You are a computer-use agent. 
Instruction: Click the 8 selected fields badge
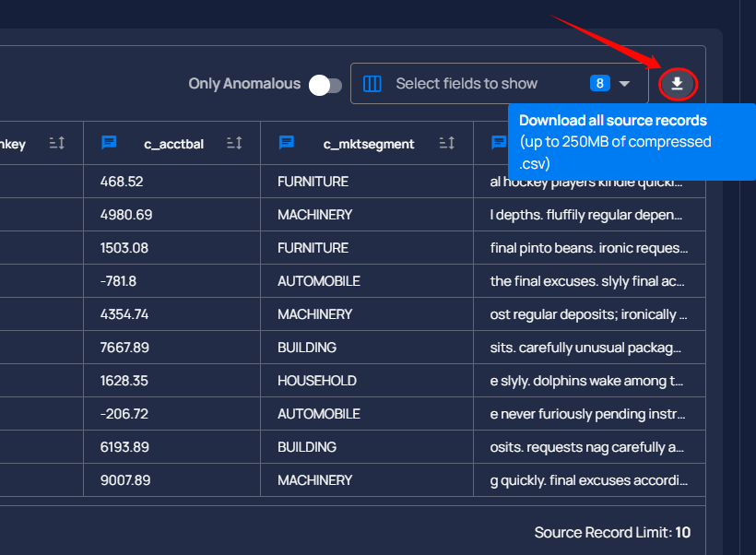600,83
